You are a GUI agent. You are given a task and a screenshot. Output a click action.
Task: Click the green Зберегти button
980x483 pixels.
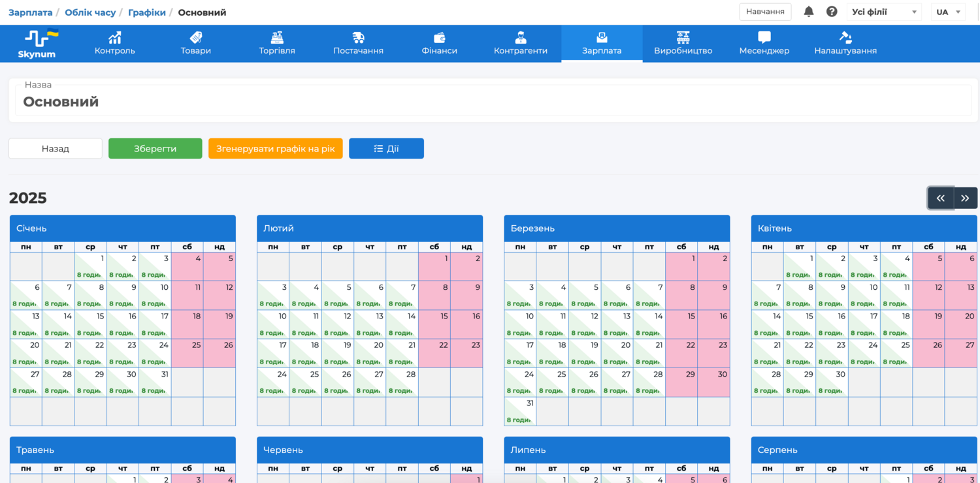click(155, 148)
